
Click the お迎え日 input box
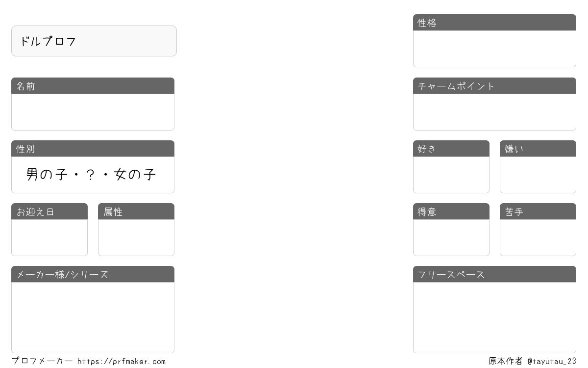click(x=49, y=237)
